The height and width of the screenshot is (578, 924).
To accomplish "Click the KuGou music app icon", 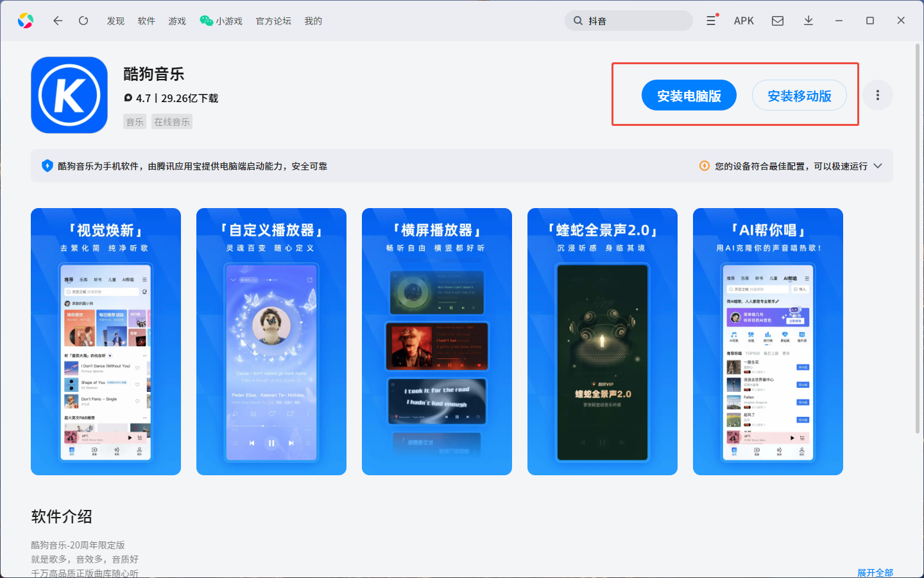I will (x=69, y=95).
